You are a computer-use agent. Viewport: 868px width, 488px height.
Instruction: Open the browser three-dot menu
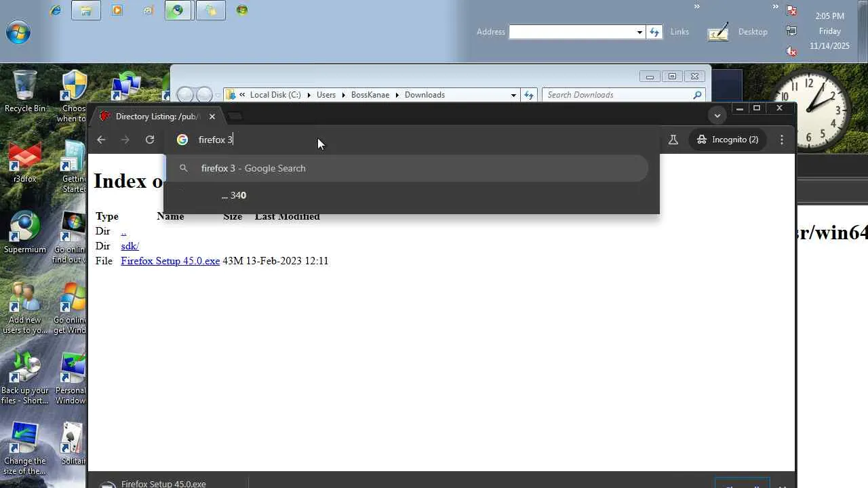coord(782,140)
